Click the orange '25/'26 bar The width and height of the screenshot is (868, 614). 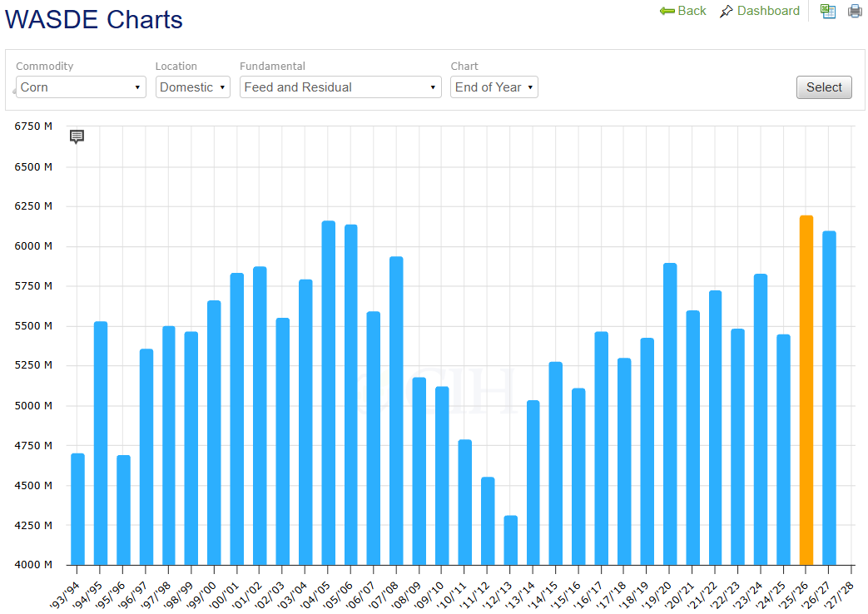pyautogui.click(x=806, y=390)
